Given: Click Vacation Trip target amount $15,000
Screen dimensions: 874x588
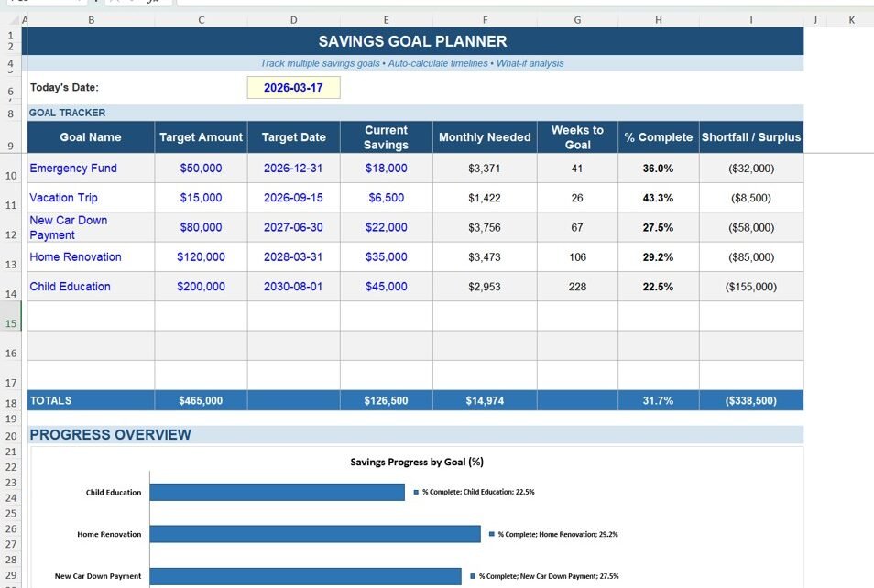Looking at the screenshot, I should pyautogui.click(x=201, y=198).
